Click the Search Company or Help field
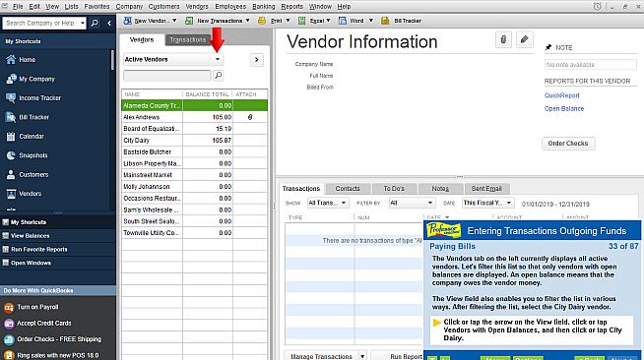Viewport: 644px width, 360px height. (x=41, y=23)
